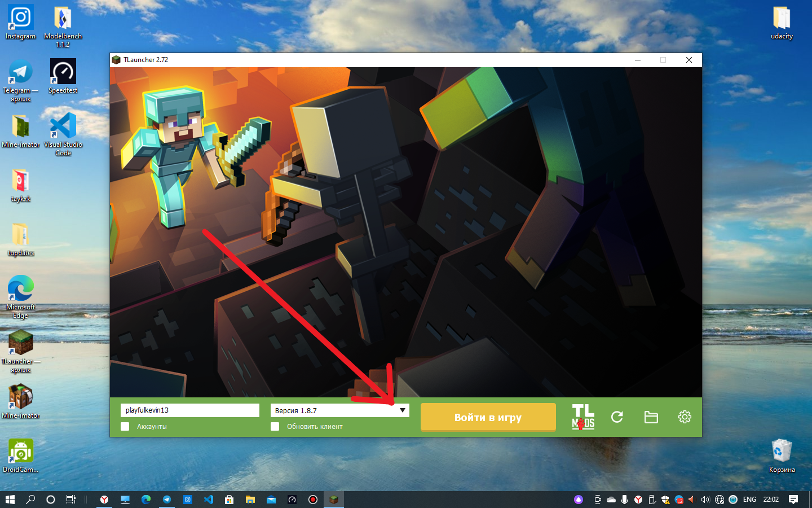The width and height of the screenshot is (812, 508).
Task: Select the TLauncher shortcut on desktop
Action: (x=21, y=351)
